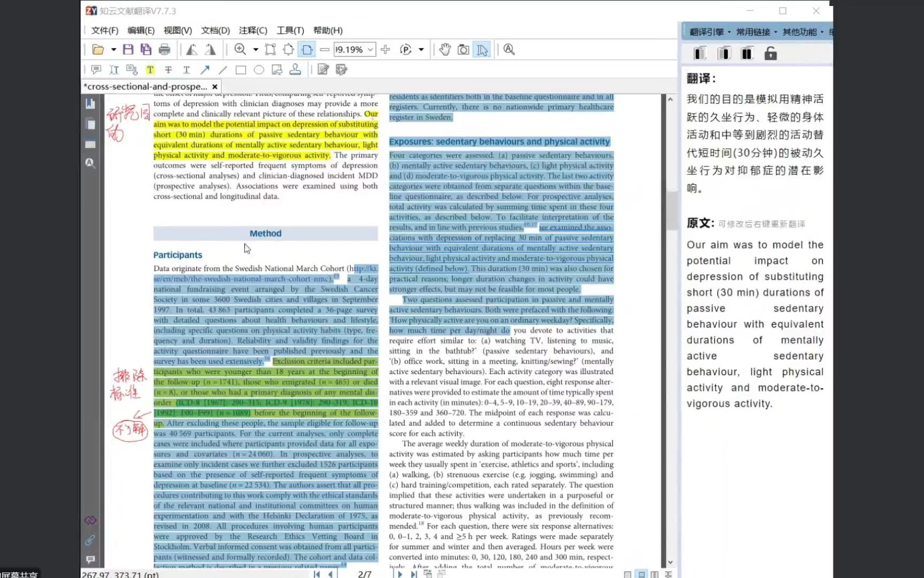
Task: Pick the rectangle drawing tool
Action: tap(241, 70)
